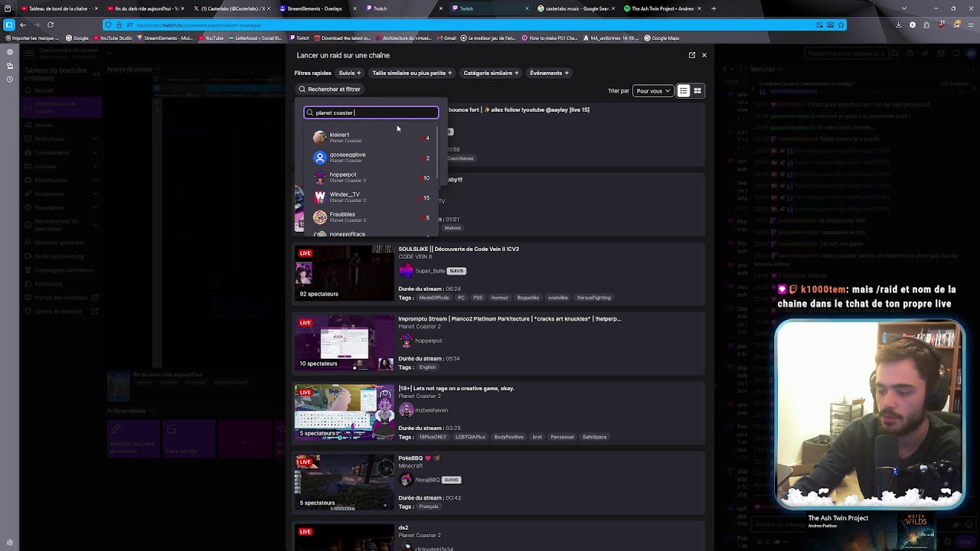Open YouTube Studio bookmark

(113, 37)
